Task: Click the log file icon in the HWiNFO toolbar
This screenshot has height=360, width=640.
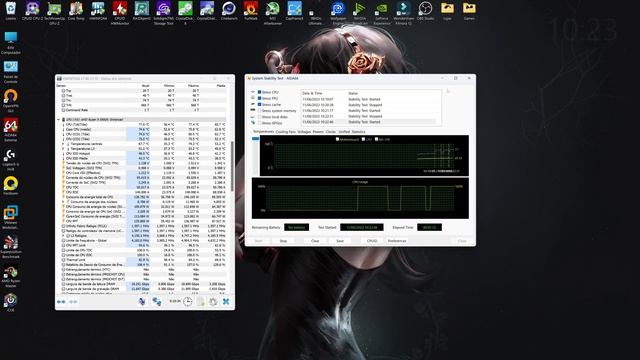Action: click(x=200, y=302)
